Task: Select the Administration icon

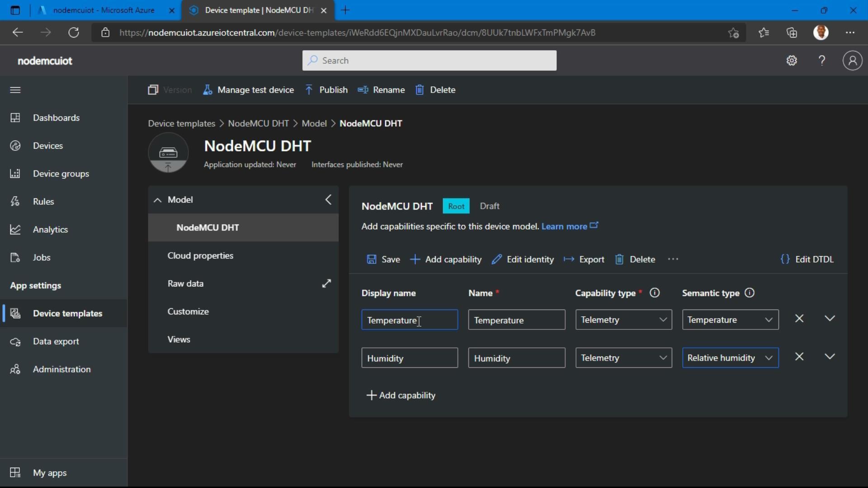Action: (x=15, y=369)
